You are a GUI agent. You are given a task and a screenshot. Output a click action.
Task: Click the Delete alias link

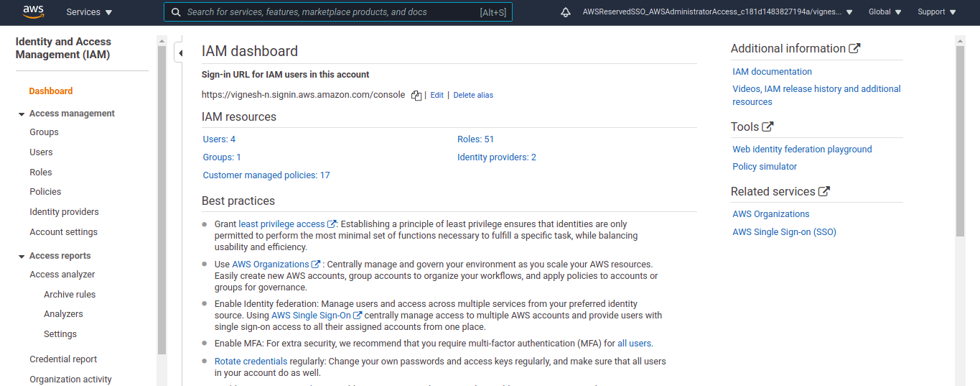pos(473,95)
